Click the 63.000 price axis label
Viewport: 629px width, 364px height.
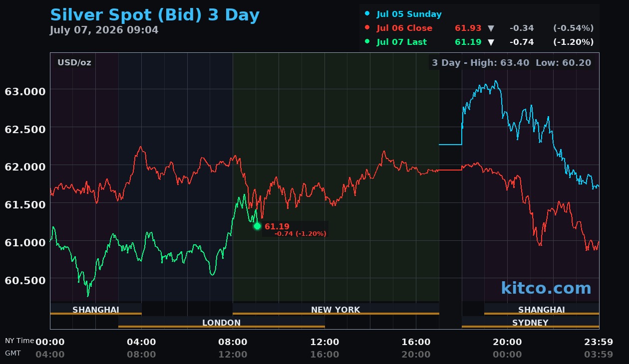coord(25,91)
